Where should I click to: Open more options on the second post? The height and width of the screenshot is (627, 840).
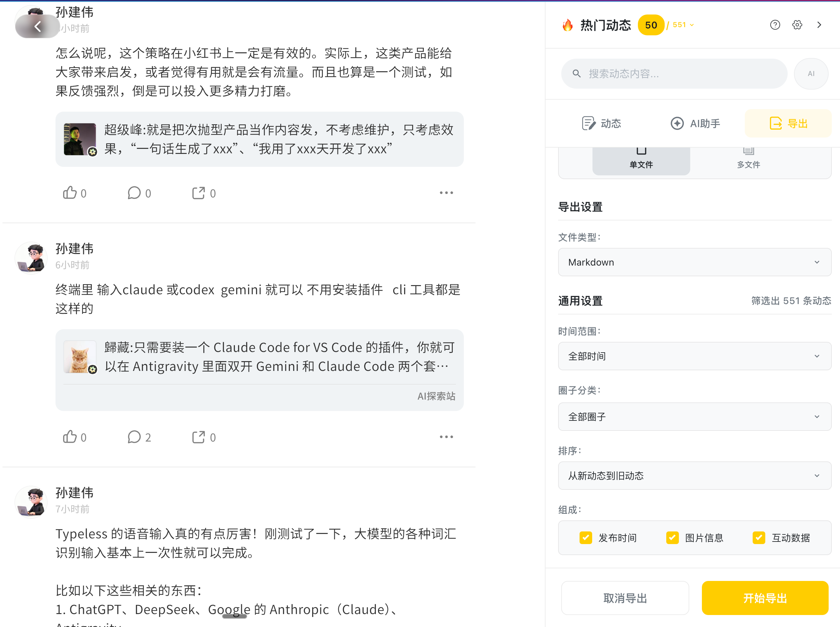pos(446,437)
